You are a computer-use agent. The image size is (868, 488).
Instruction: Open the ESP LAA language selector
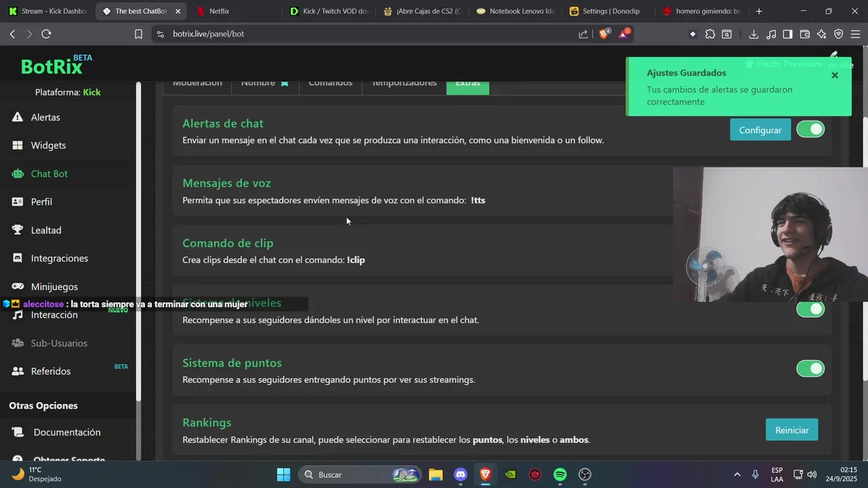click(x=777, y=474)
